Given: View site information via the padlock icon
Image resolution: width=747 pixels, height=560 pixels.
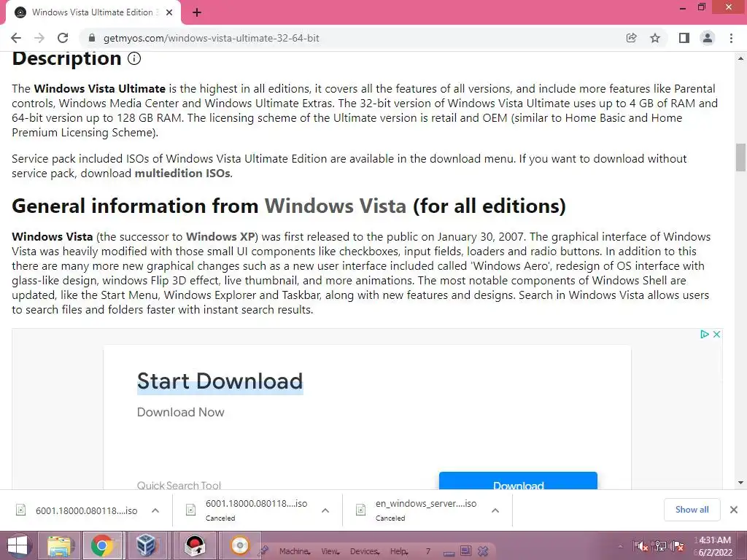Looking at the screenshot, I should point(93,38).
